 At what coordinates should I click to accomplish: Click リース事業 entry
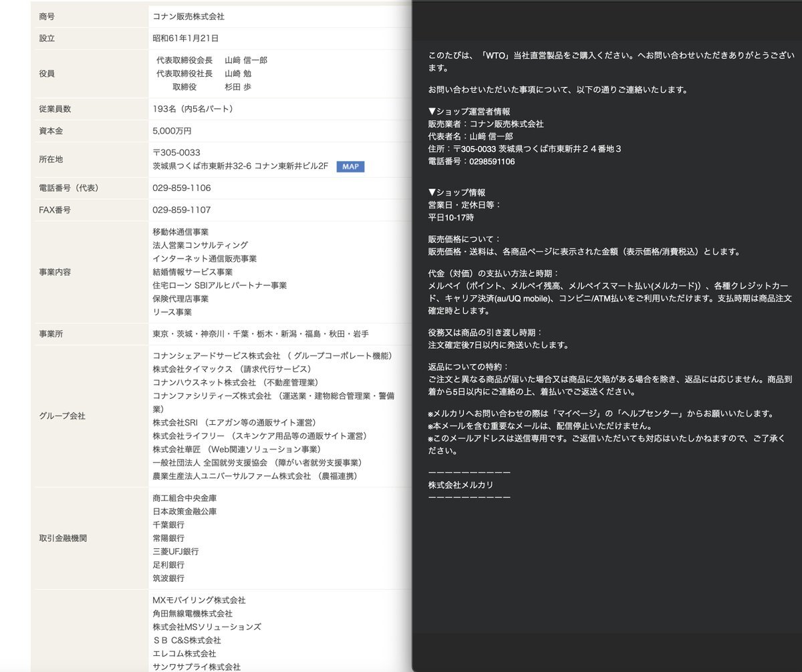pos(172,312)
